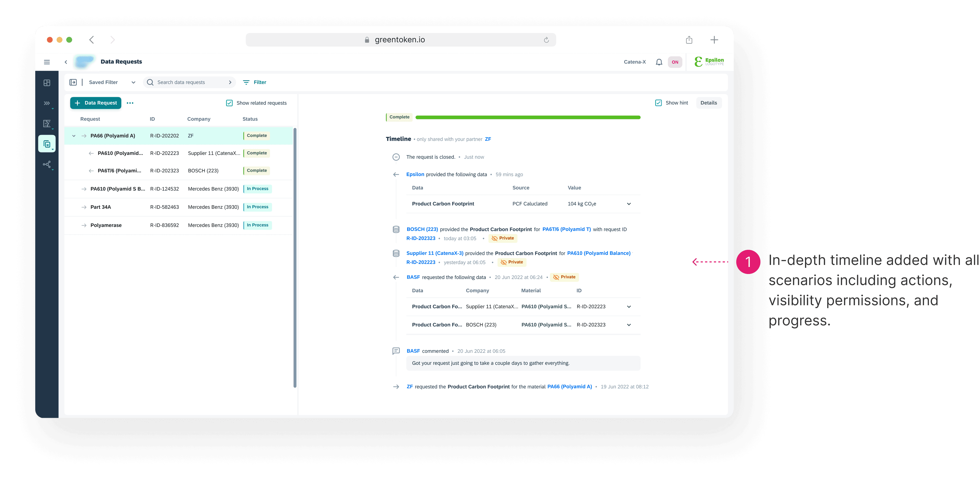Click the Complete status badge above the progress bar

(399, 117)
